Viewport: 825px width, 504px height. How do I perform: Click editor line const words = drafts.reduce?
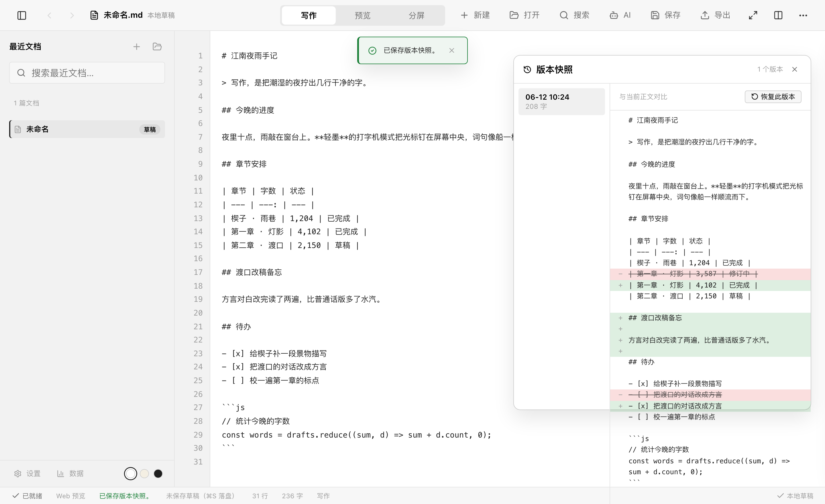click(356, 435)
